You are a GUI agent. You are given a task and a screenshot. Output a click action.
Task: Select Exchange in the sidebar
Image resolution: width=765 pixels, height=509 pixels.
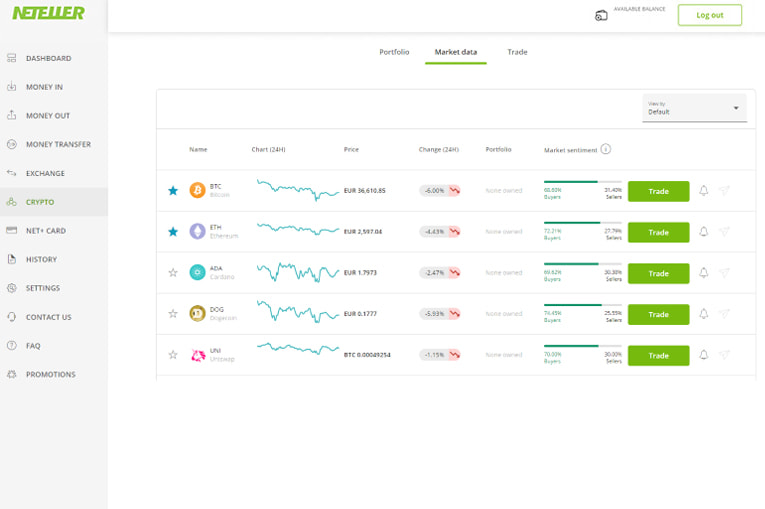45,173
